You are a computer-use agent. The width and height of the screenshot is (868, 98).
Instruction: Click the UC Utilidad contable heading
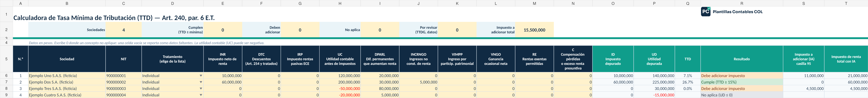(x=340, y=59)
